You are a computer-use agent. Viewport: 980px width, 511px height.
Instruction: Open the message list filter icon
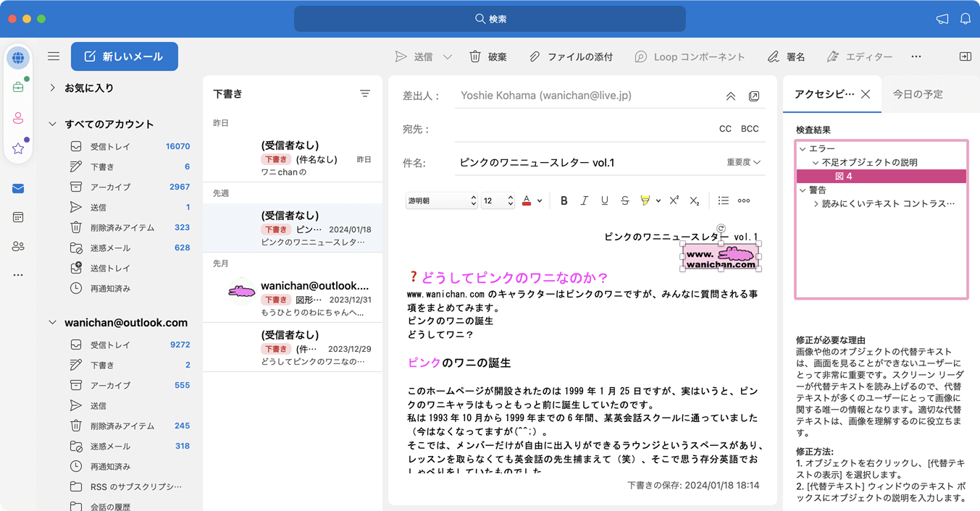(365, 93)
